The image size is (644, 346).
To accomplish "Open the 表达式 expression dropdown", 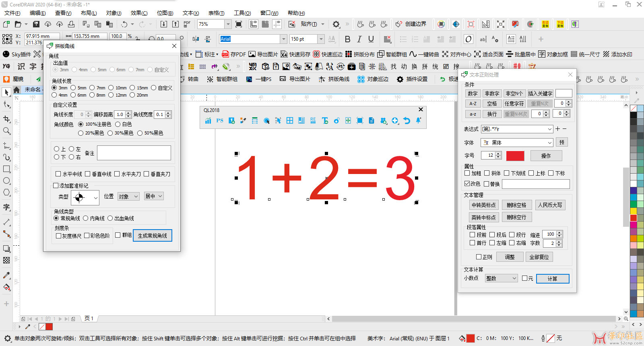I will (550, 129).
